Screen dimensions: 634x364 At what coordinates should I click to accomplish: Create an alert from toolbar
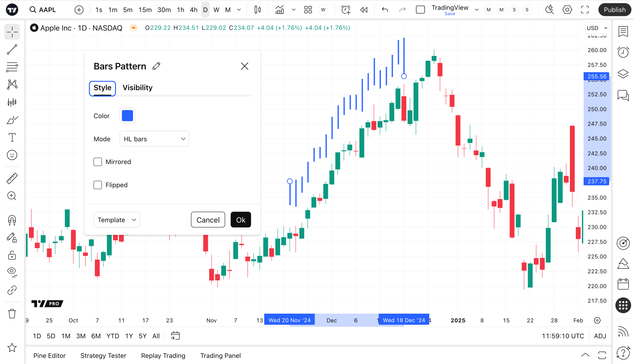coord(346,10)
